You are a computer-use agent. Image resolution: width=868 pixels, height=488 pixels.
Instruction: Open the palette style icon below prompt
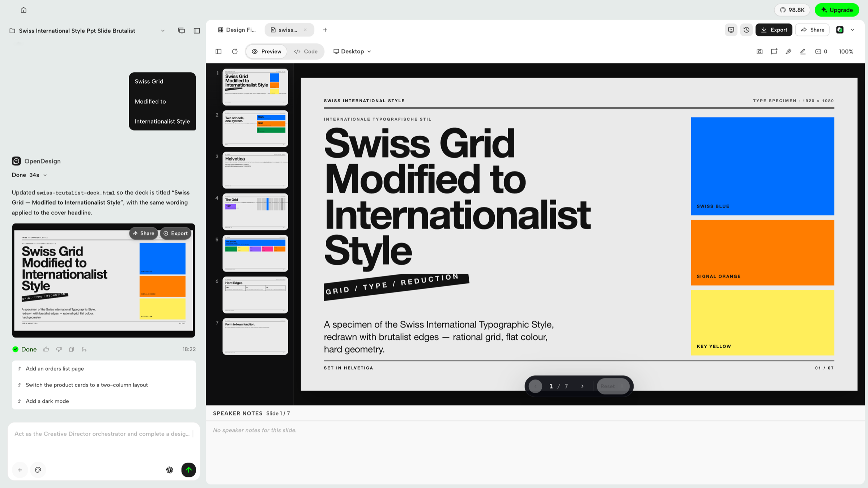38,470
